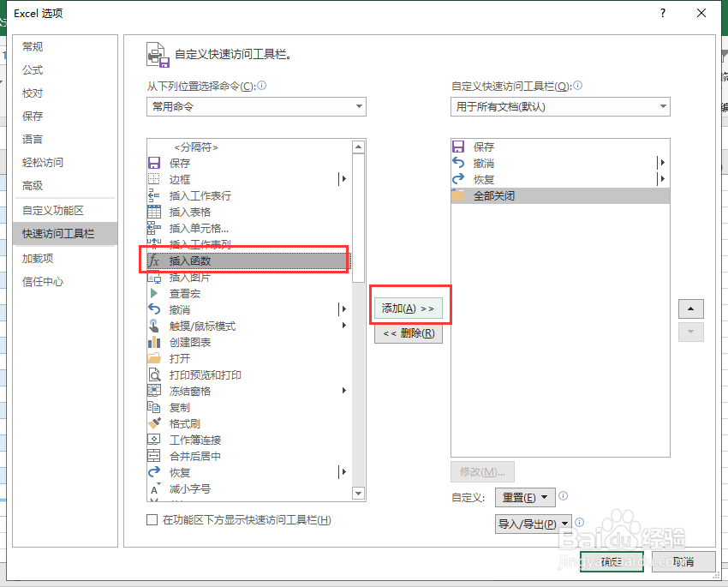Click the Add (添加) button

409,308
